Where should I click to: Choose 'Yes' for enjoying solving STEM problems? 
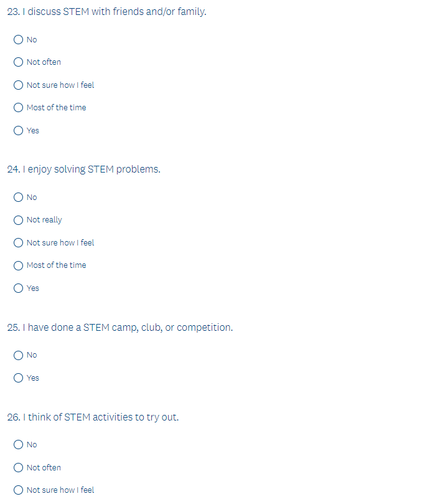coord(19,288)
